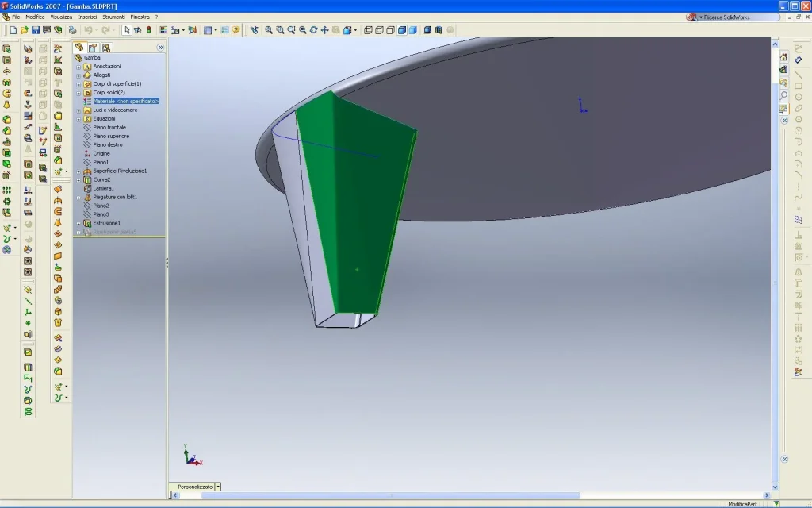
Task: Open the Inserisci menu
Action: pos(87,17)
